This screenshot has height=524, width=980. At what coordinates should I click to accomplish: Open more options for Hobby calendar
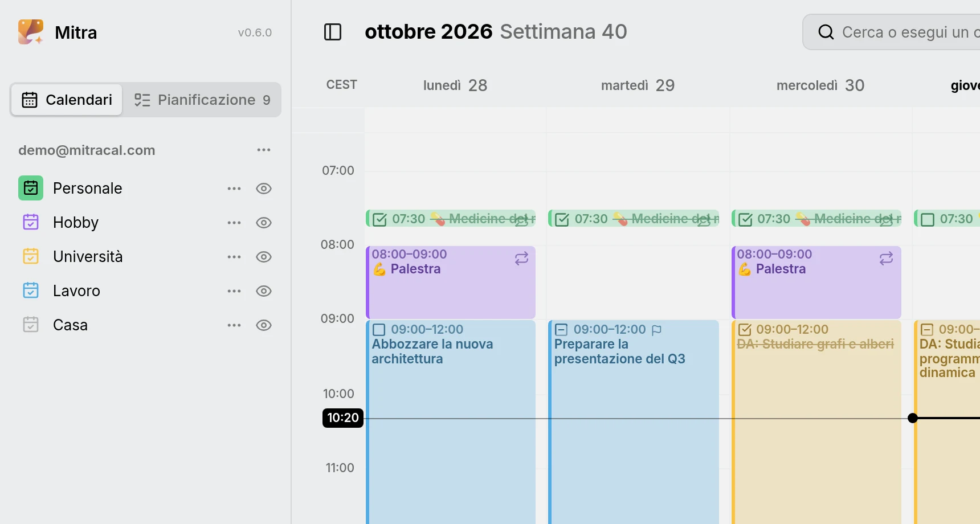pyautogui.click(x=234, y=223)
